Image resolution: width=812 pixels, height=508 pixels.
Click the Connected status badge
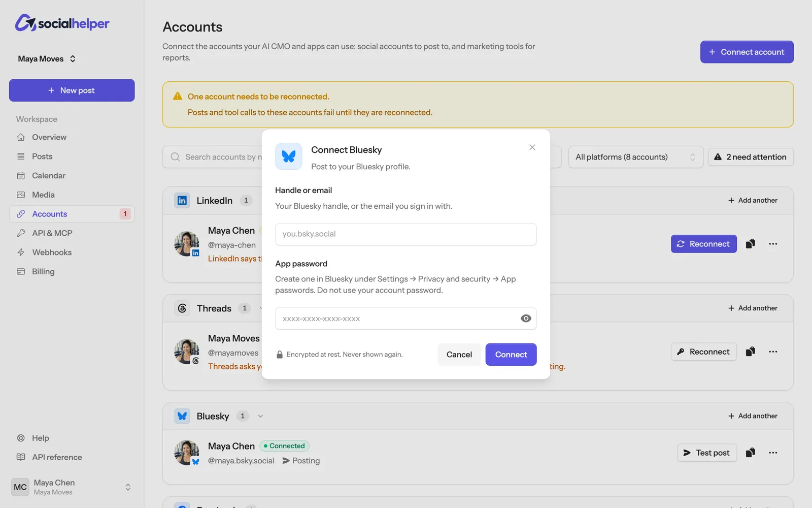point(284,446)
